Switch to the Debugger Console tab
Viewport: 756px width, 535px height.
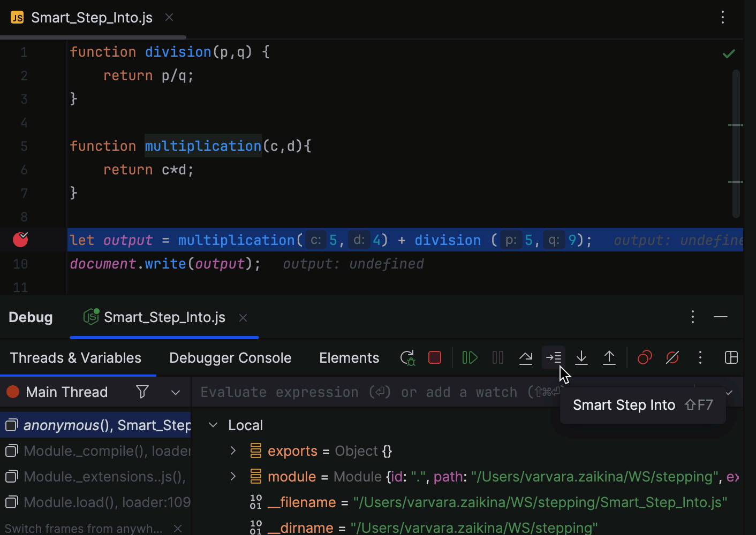click(x=230, y=358)
